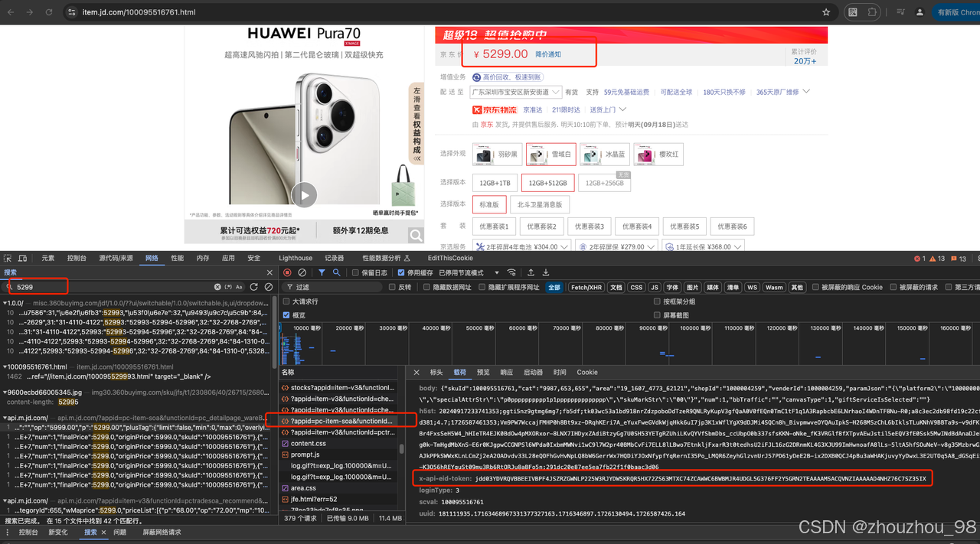Screen dimensions: 980x544
Task: Filter requests by JS type
Action: 654,288
